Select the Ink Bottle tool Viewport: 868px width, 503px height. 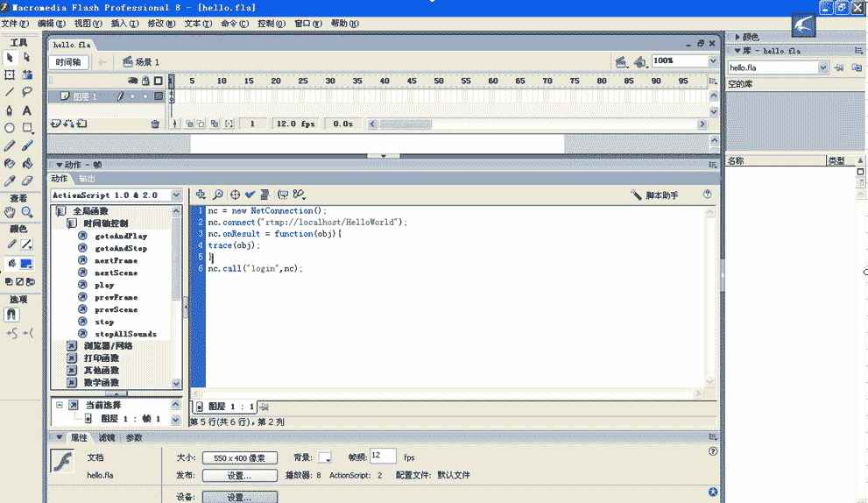[10, 163]
